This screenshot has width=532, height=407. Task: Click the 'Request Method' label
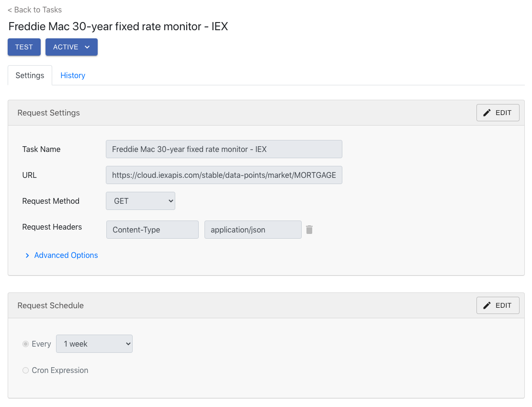51,201
